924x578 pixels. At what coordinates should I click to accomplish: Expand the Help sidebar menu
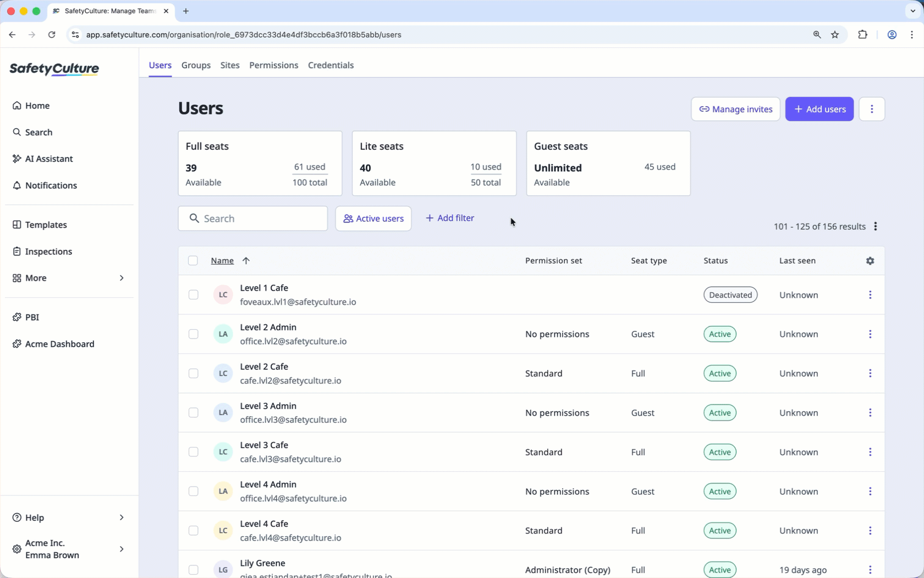coord(69,517)
